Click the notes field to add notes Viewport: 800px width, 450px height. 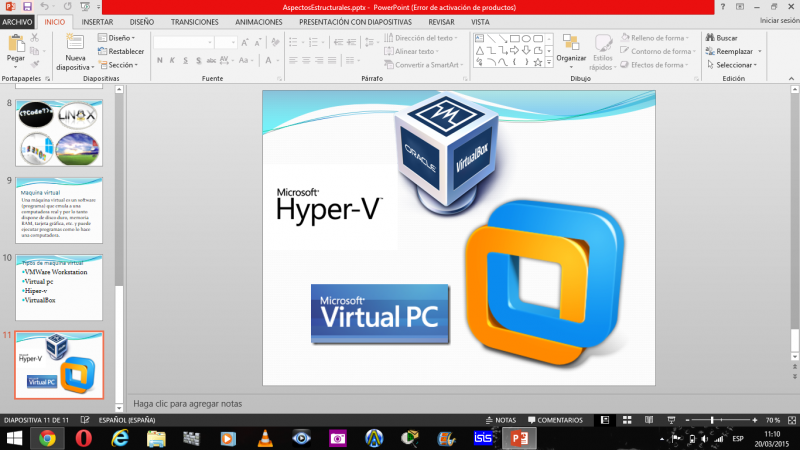[x=459, y=404]
